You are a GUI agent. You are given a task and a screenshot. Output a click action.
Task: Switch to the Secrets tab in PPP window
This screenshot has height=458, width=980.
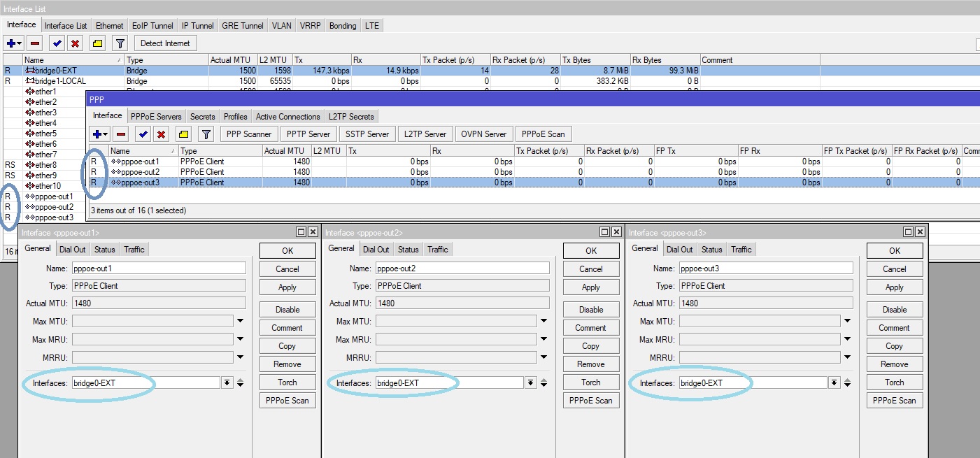[203, 117]
